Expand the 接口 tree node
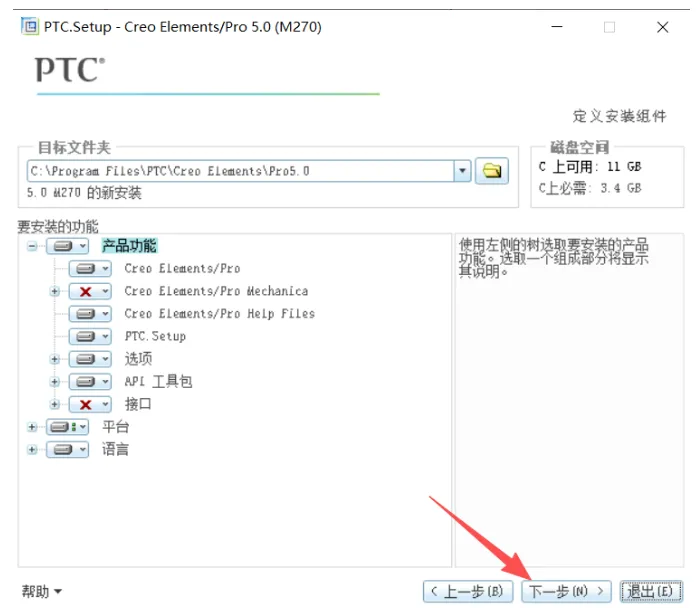 click(55, 404)
